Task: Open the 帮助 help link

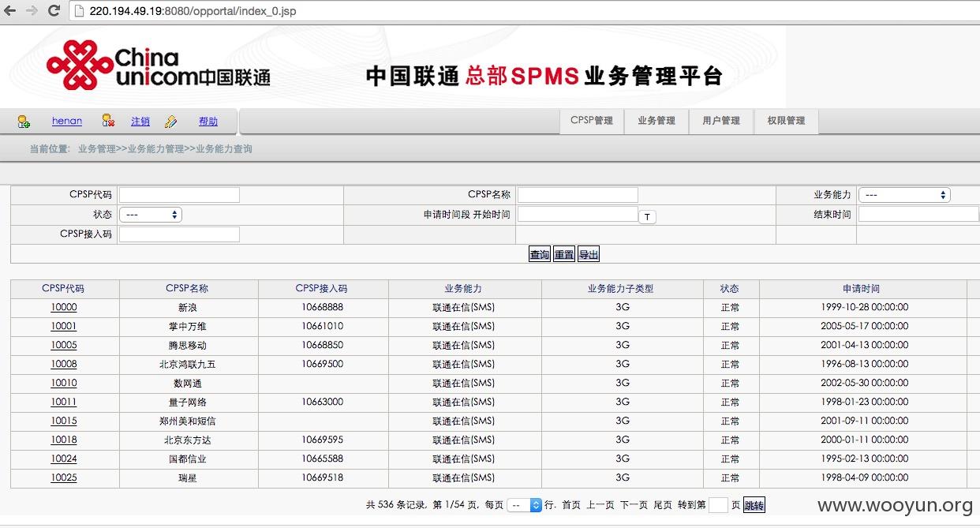Action: pyautogui.click(x=208, y=121)
